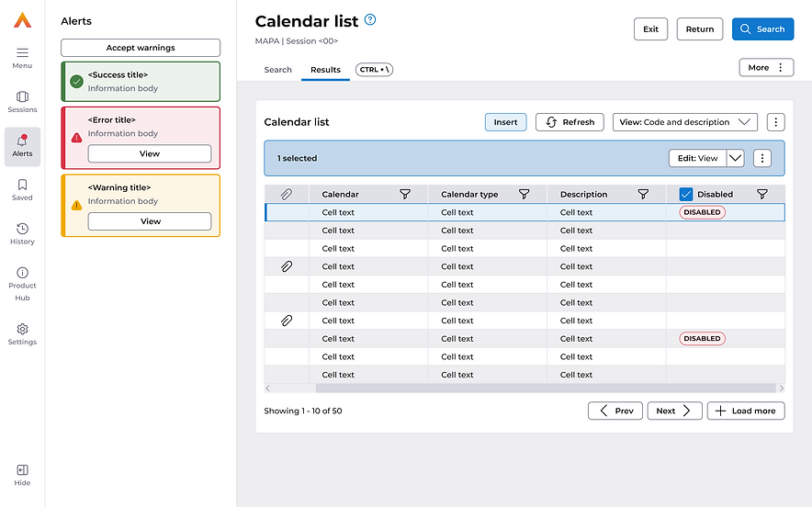Click the Load more button
812x507 pixels.
coord(746,411)
